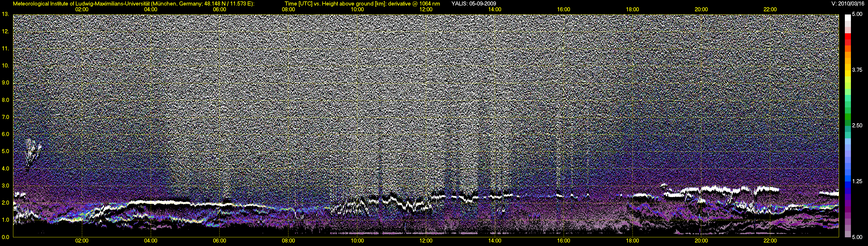This screenshot has width=868, height=246.
Task: Click the 22:00 label on the bottom time axis
Action: (770, 241)
